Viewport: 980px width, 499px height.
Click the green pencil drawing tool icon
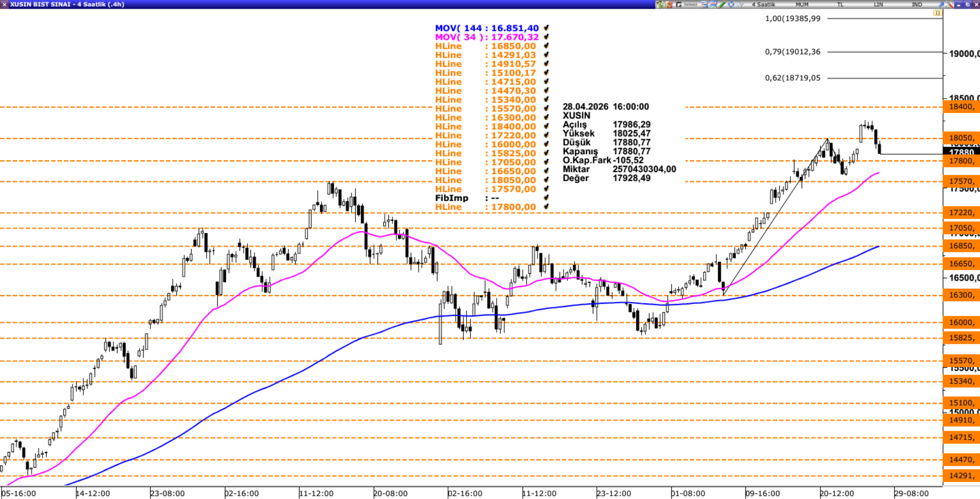(x=722, y=5)
